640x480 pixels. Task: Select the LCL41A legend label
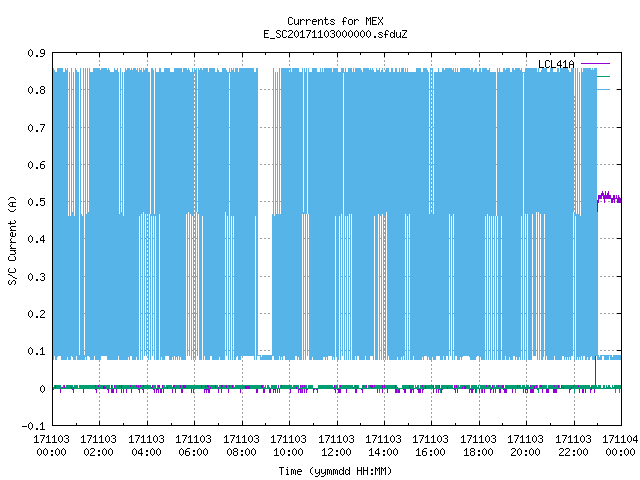[x=556, y=64]
